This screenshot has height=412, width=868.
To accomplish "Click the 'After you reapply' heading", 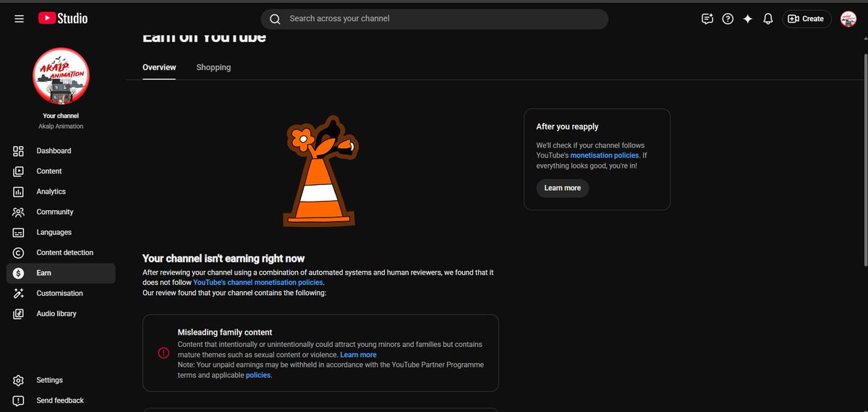I will (567, 126).
